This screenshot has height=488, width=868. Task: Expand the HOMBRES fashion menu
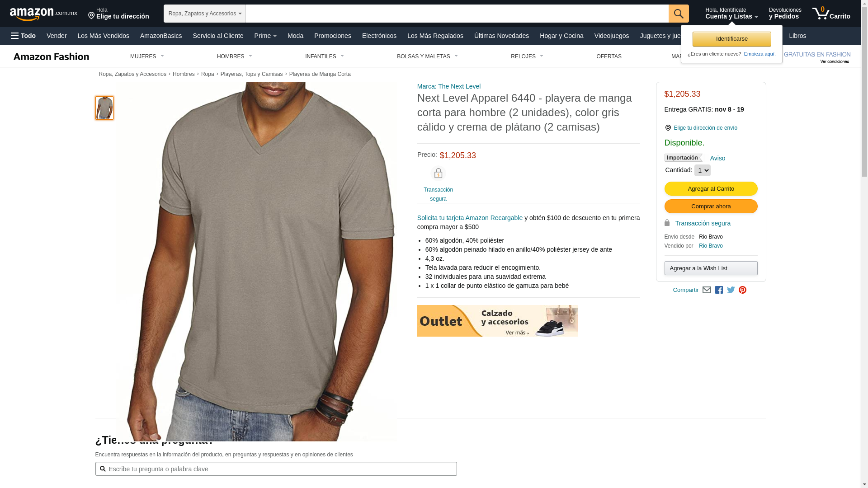click(x=235, y=56)
